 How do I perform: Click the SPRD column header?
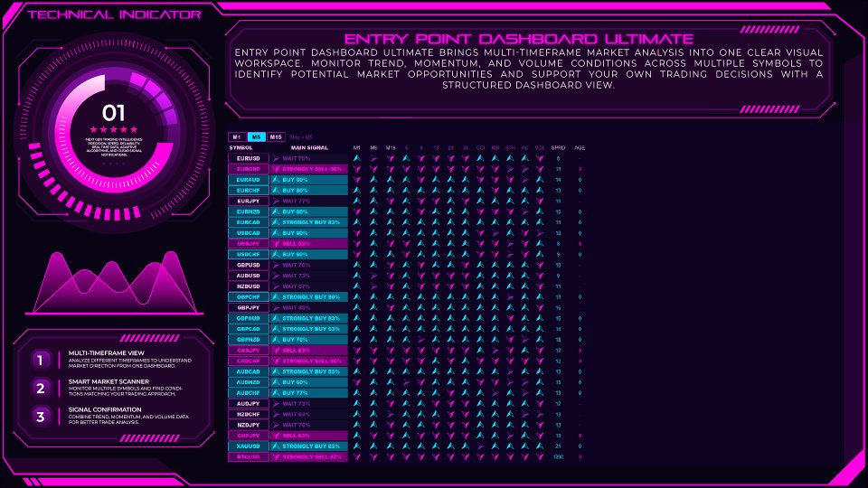point(558,147)
